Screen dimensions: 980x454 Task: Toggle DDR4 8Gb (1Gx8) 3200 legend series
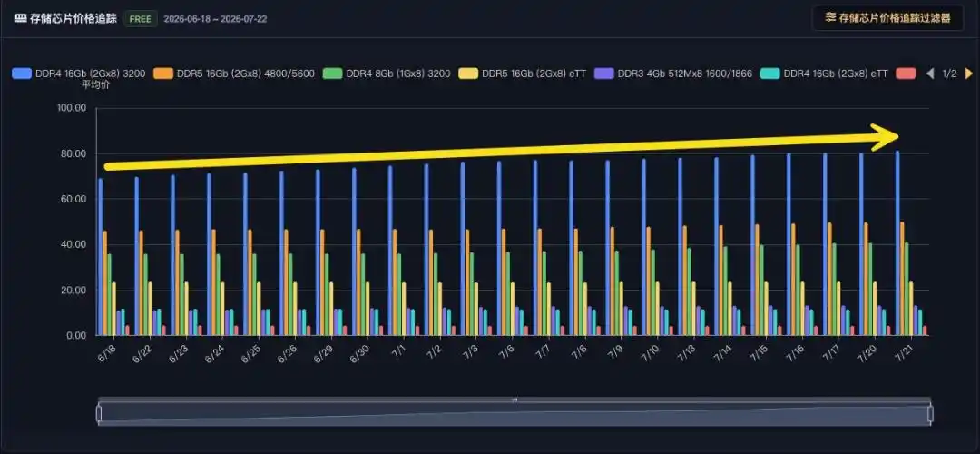click(387, 74)
